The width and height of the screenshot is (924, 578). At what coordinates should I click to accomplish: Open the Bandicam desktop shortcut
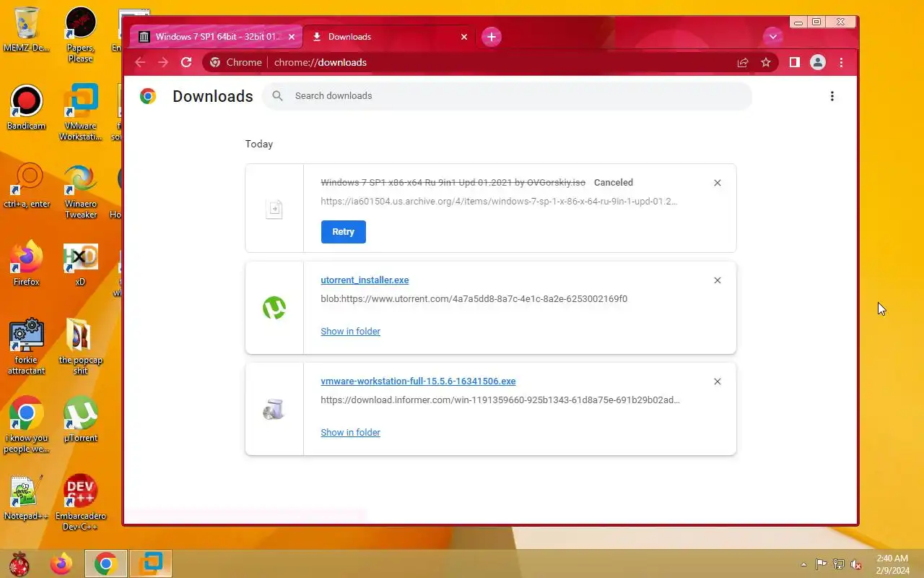pyautogui.click(x=27, y=108)
